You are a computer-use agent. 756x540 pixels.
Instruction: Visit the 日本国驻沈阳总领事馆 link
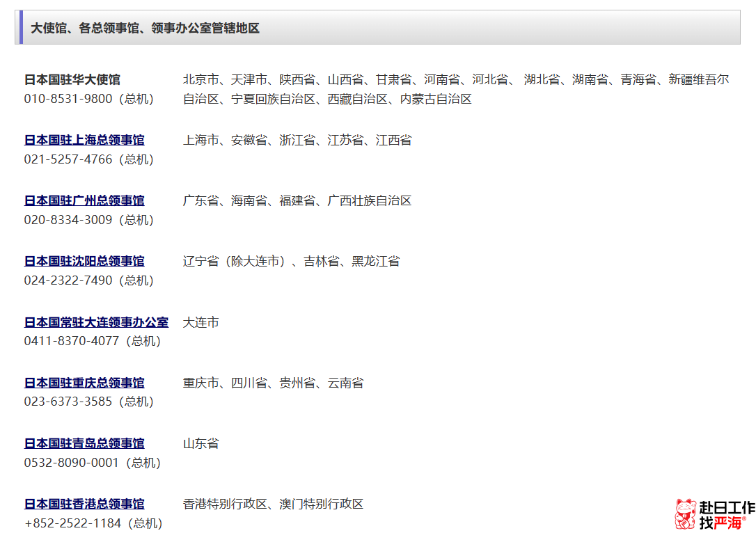[x=84, y=262]
